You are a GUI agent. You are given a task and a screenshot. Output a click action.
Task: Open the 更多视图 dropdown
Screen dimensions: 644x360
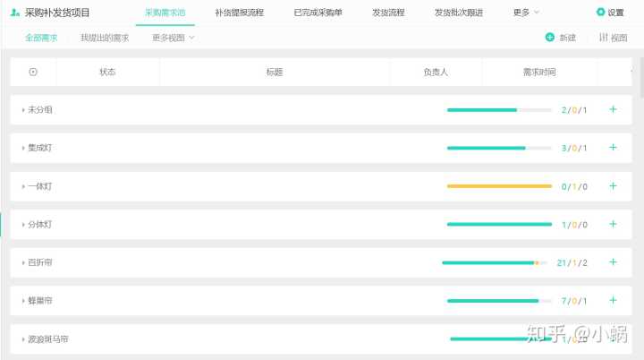coord(173,38)
